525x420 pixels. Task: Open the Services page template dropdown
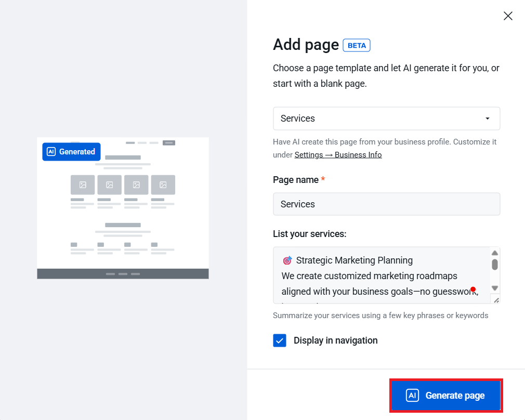(386, 119)
